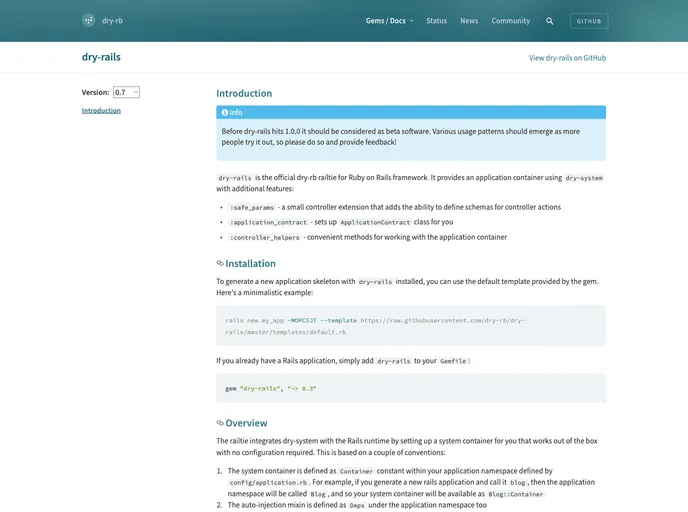
Task: Open the Version 0.7 dropdown
Action: (x=126, y=92)
